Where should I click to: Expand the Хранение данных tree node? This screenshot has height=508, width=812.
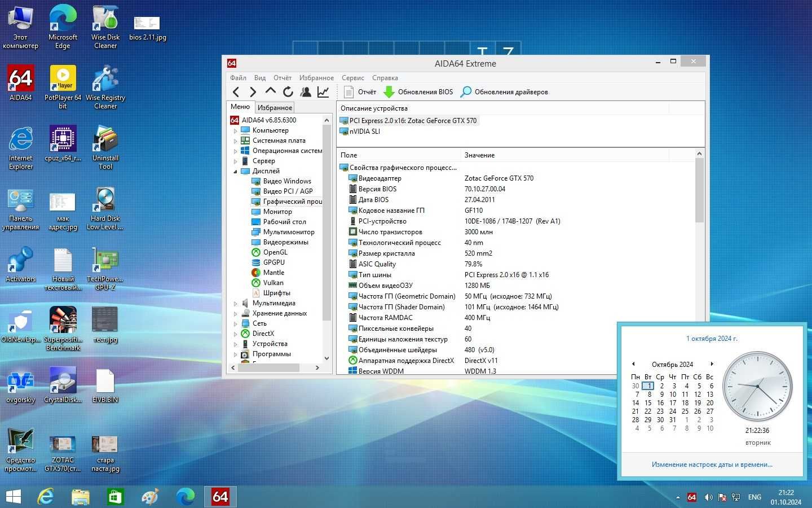click(236, 313)
